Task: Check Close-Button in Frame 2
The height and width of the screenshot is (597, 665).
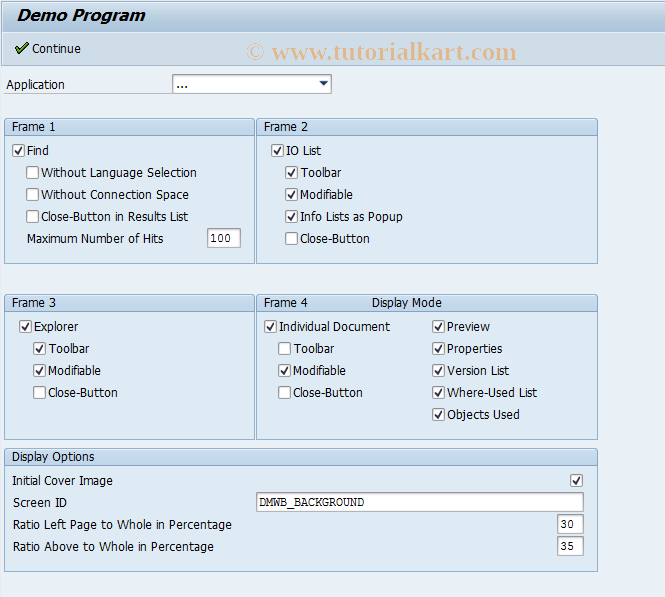Action: coord(291,239)
